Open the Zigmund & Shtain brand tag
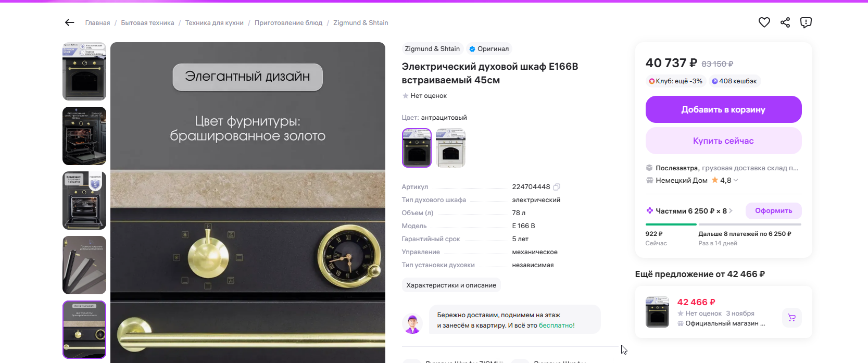 (432, 49)
